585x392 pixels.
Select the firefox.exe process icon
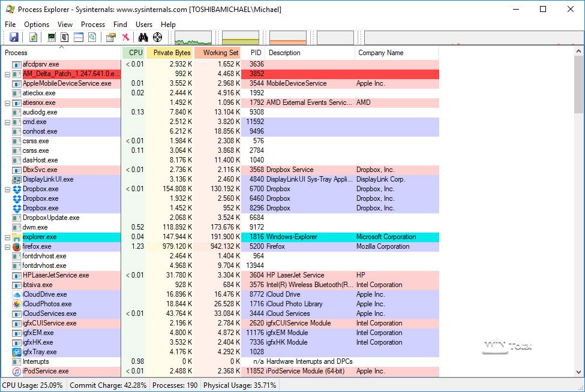click(17, 246)
